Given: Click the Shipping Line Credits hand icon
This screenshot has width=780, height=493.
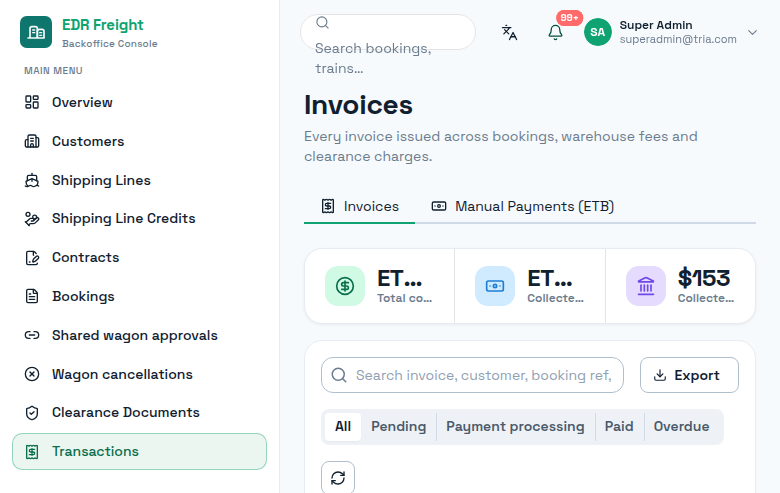Looking at the screenshot, I should 32,218.
